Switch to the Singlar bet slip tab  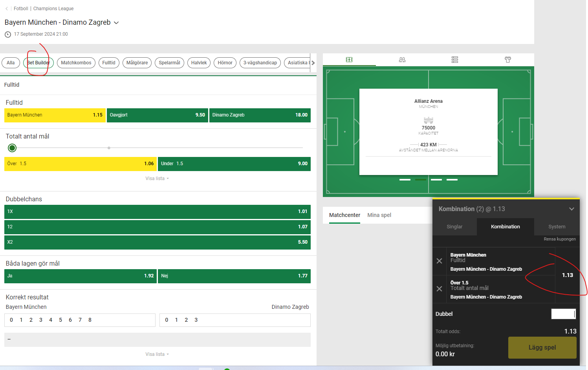[454, 227]
